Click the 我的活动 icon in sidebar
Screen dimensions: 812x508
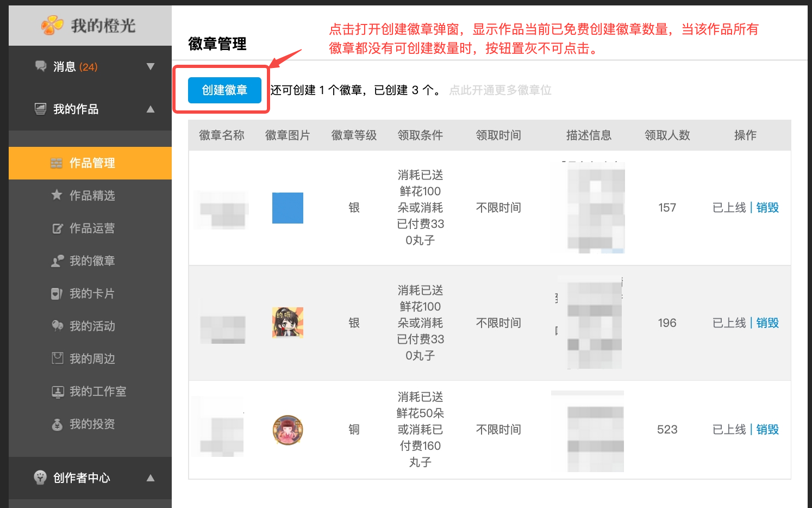tap(57, 326)
